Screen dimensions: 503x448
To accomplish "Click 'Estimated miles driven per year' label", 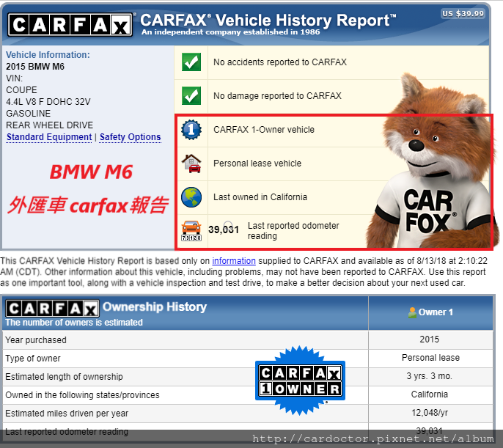I will coord(67,413).
